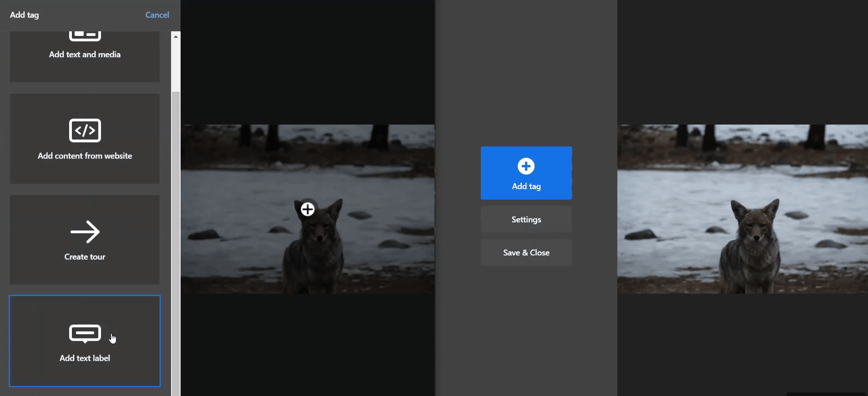Click the Cancel link in Add tag panel
The image size is (868, 396).
pos(157,15)
